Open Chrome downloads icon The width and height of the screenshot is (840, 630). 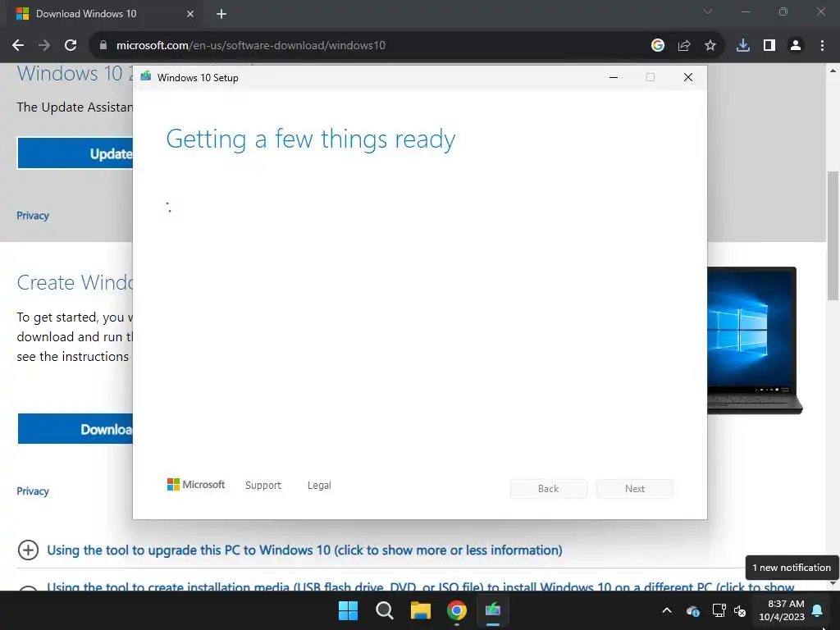tap(743, 46)
